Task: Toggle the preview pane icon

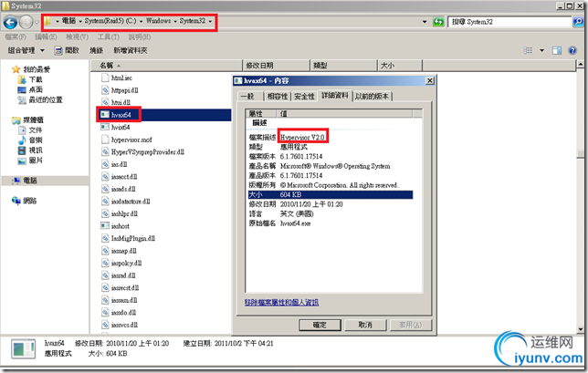Action: pyautogui.click(x=557, y=50)
